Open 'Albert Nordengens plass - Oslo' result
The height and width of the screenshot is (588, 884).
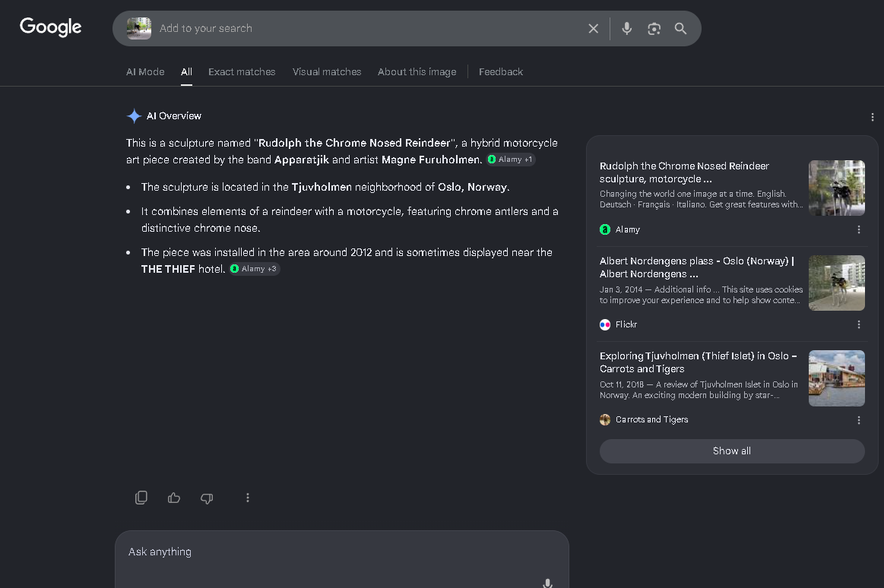point(697,267)
